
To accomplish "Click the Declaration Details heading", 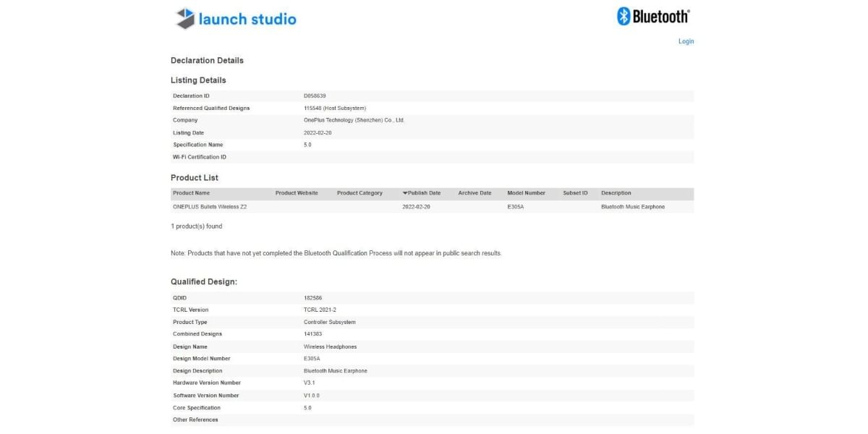I will pos(207,61).
